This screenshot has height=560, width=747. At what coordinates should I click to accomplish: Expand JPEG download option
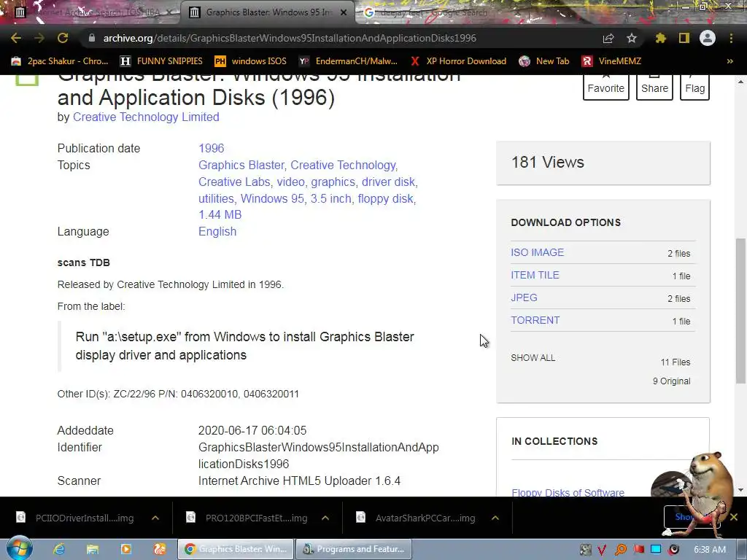[524, 297]
